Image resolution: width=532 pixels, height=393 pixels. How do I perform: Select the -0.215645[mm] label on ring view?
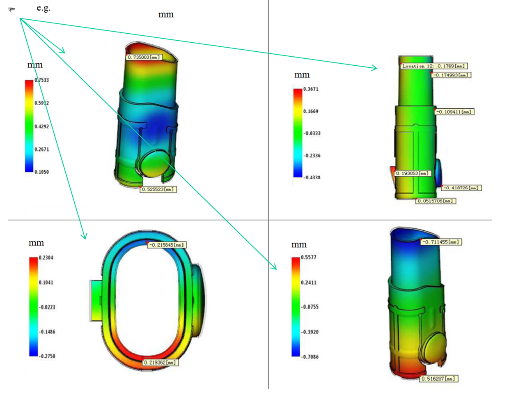coord(166,245)
